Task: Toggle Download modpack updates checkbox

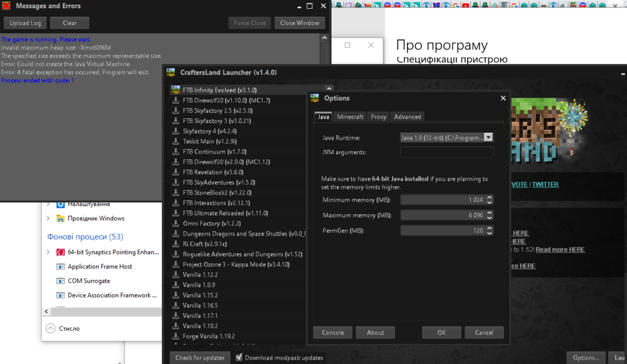Action: coord(239,358)
